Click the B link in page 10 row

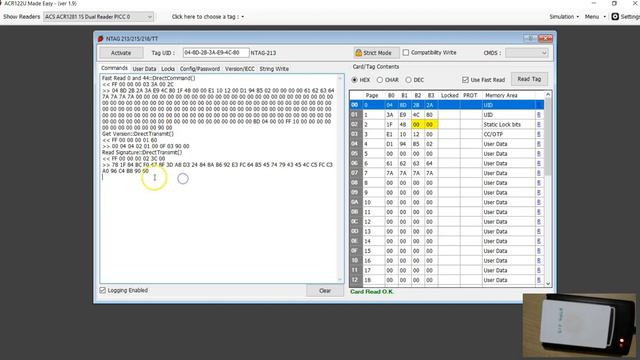539,202
